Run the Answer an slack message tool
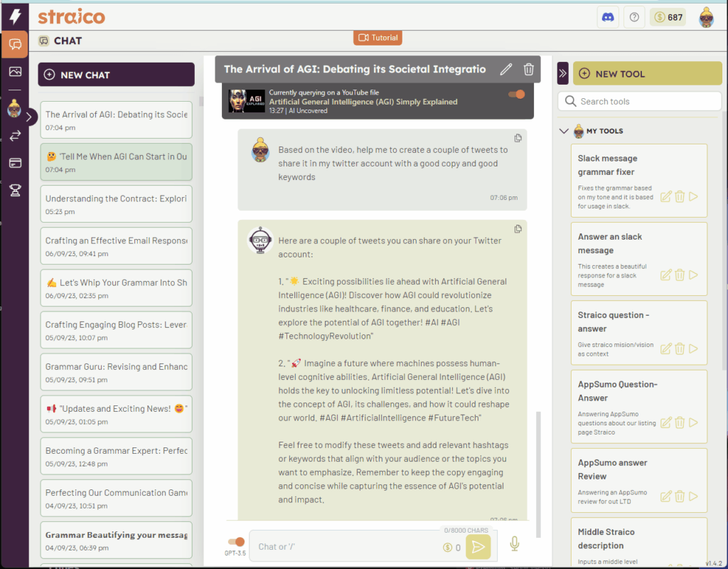Image resolution: width=728 pixels, height=569 pixels. tap(694, 275)
